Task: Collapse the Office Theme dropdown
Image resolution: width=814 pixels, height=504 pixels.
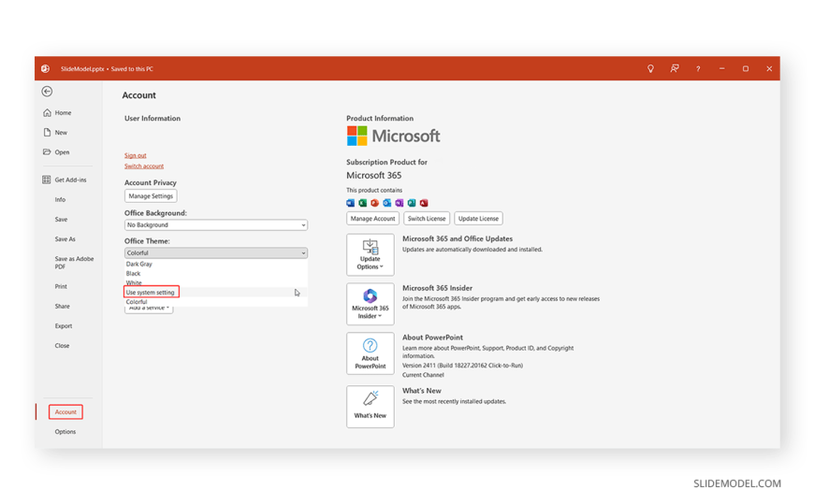Action: pyautogui.click(x=215, y=252)
